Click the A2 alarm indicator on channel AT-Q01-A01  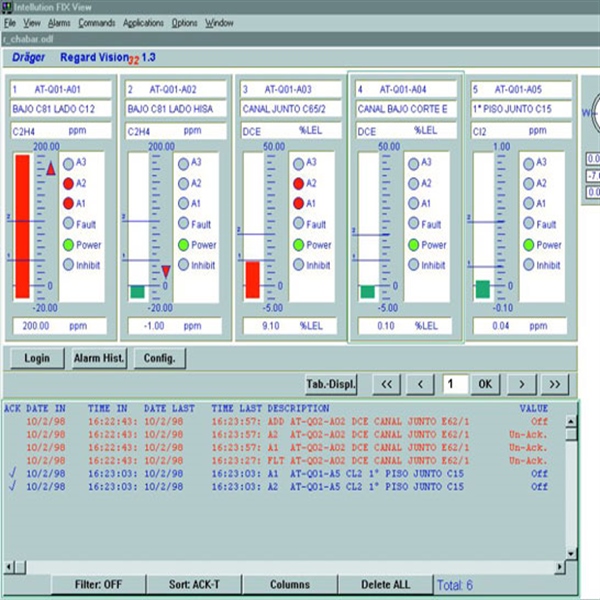(68, 183)
